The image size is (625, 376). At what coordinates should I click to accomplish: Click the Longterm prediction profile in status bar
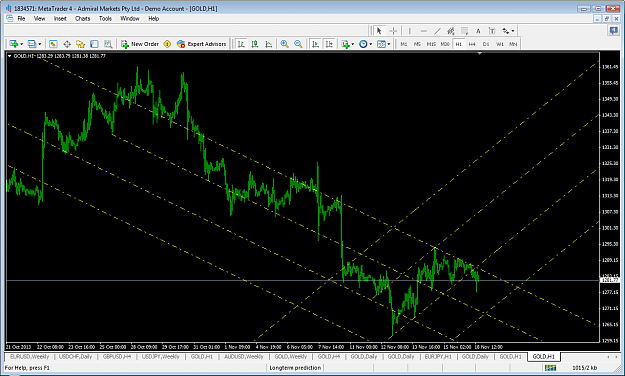[295, 368]
